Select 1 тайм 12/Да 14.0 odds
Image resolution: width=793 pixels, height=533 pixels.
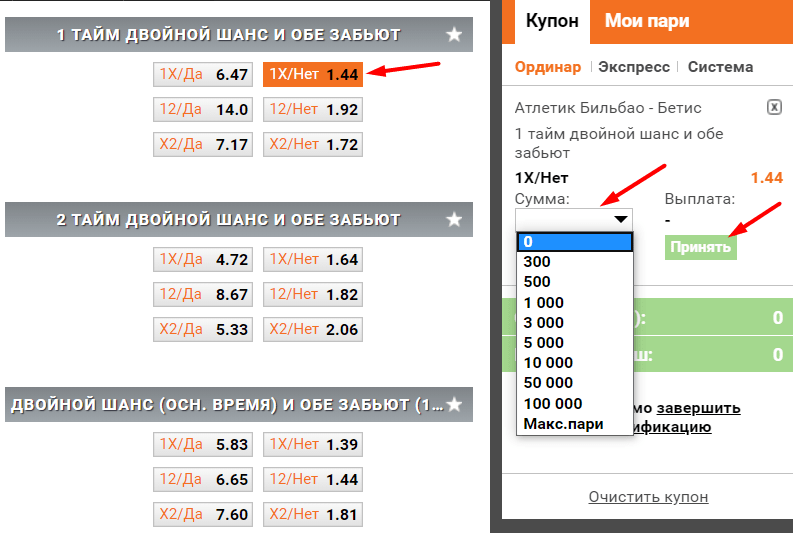[203, 110]
